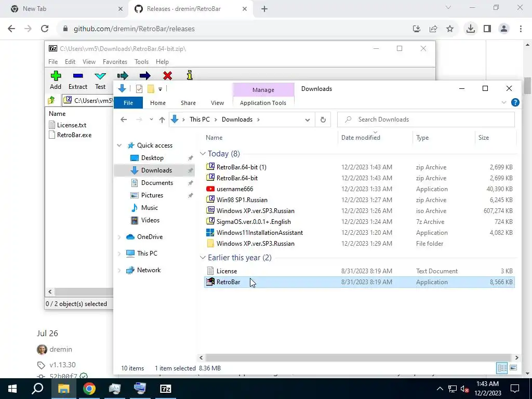
Task: Click New folder icon in Explorer title bar
Action: 151,89
